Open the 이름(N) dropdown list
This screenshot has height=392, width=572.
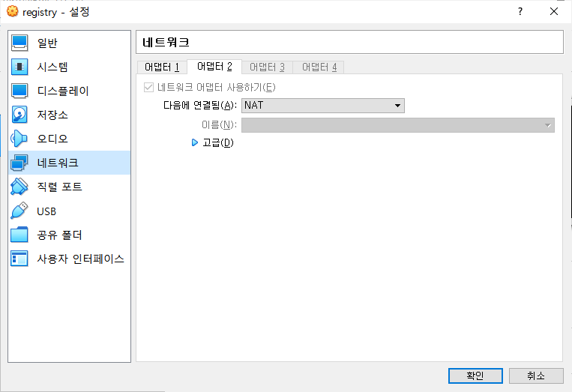(398, 125)
